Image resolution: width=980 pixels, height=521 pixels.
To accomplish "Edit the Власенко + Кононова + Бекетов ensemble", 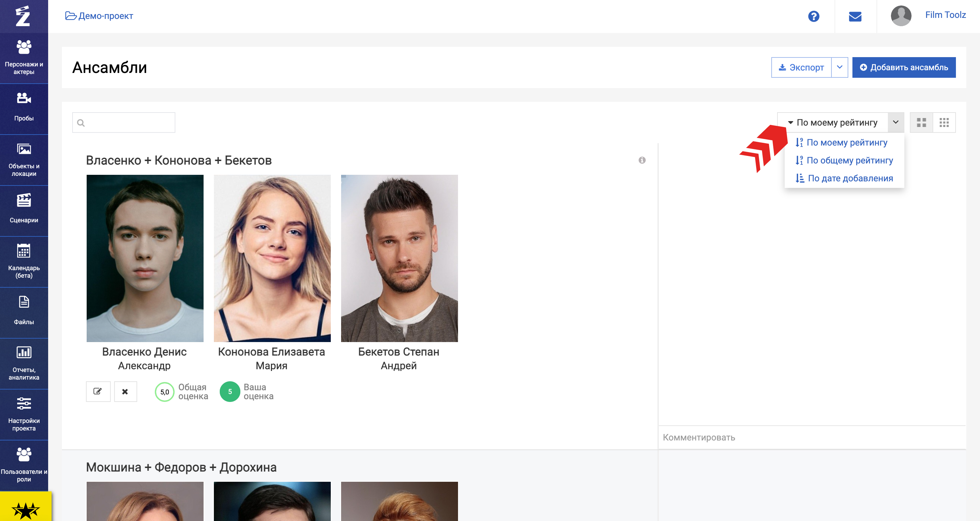I will (x=98, y=391).
